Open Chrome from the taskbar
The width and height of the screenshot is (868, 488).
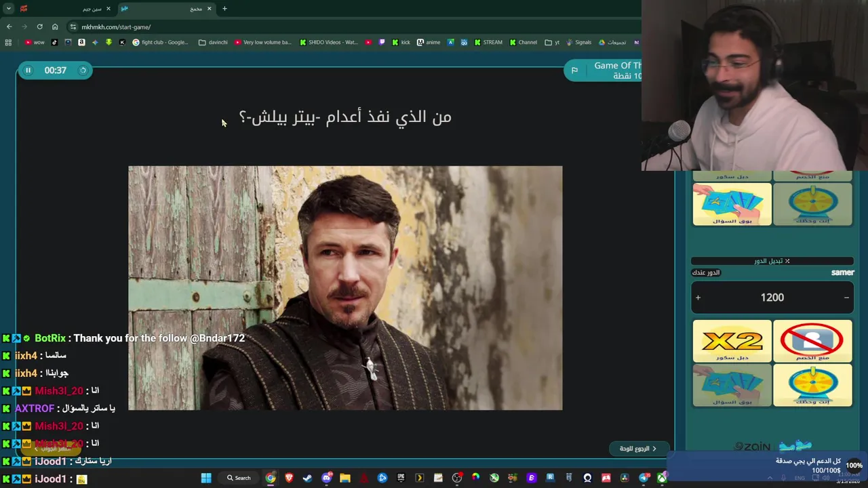click(271, 478)
